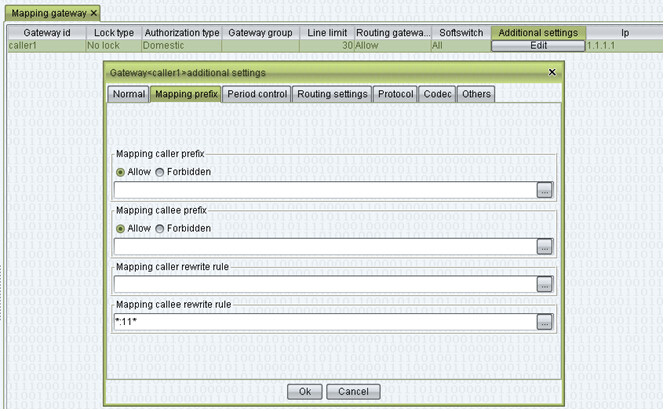Close the Mapping gateway tab
The width and height of the screenshot is (664, 411).
94,14
